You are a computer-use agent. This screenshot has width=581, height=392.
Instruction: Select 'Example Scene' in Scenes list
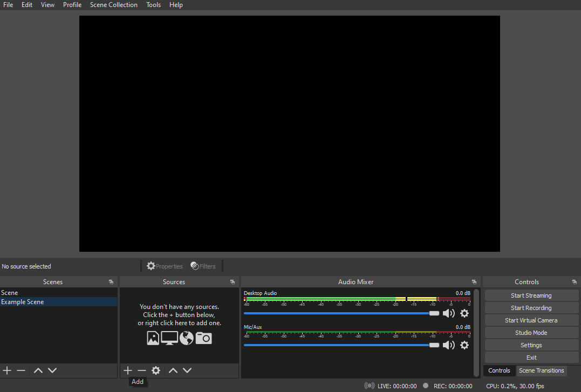[x=59, y=302]
